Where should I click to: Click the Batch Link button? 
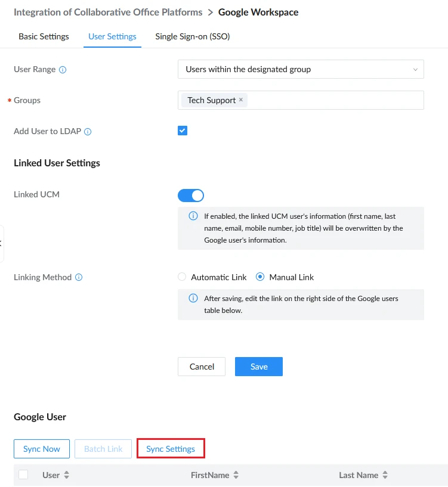click(x=103, y=449)
